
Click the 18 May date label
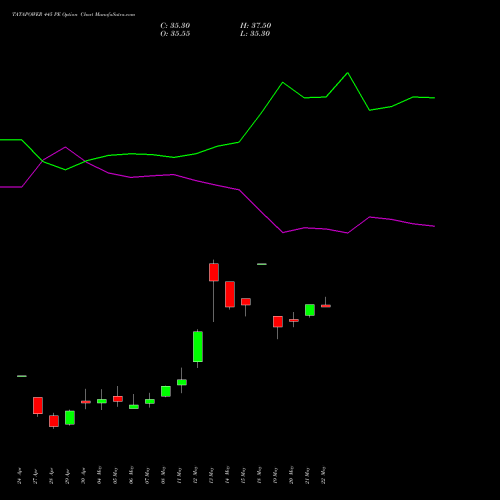coord(259,475)
